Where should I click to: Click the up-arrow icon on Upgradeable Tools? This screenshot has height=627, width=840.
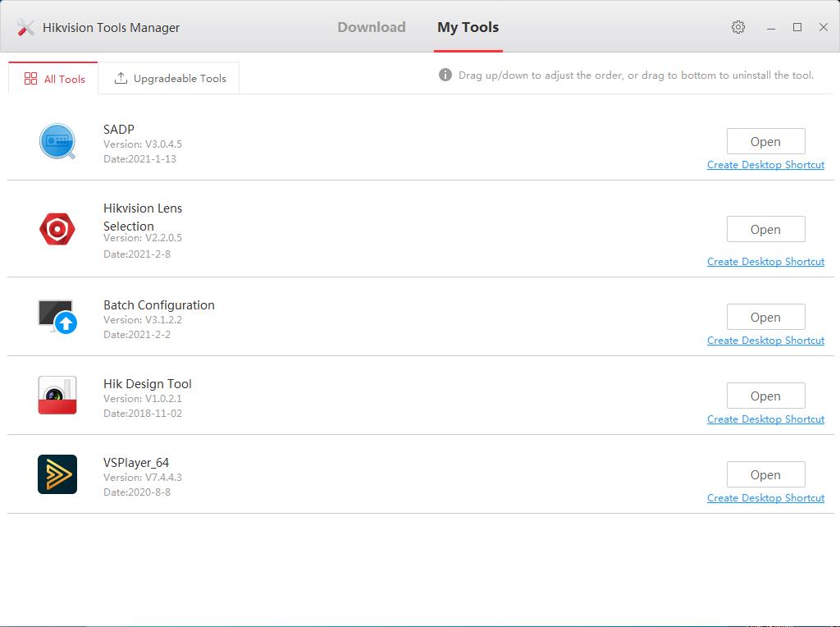coord(119,78)
